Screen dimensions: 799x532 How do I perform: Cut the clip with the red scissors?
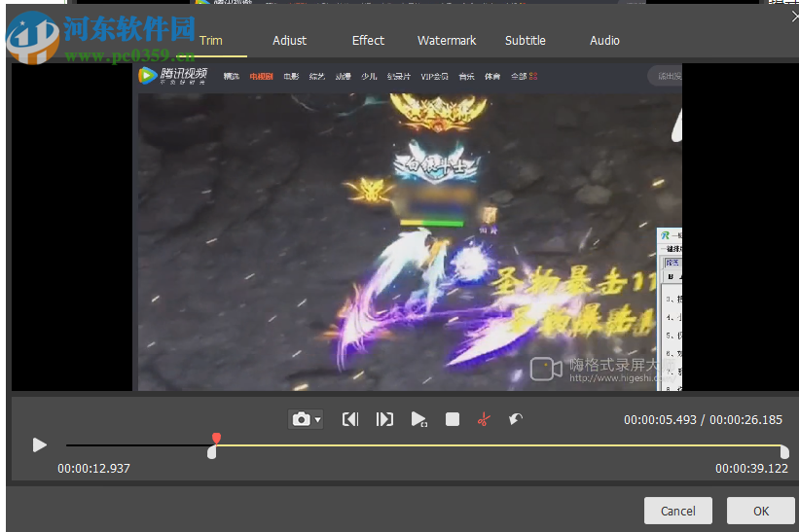point(484,419)
